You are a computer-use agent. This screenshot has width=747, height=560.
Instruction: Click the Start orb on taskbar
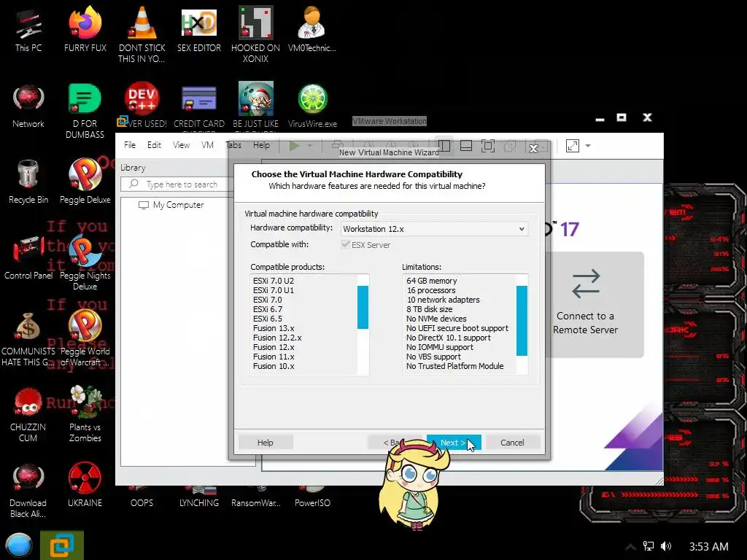(19, 545)
